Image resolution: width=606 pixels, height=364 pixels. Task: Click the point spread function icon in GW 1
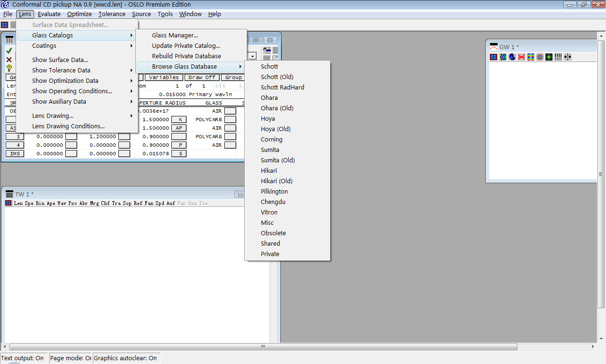pyautogui.click(x=549, y=57)
